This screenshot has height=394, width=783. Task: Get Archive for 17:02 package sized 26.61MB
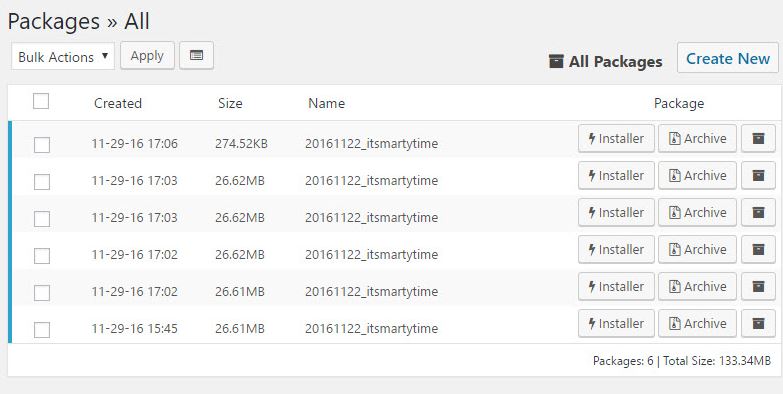[697, 286]
